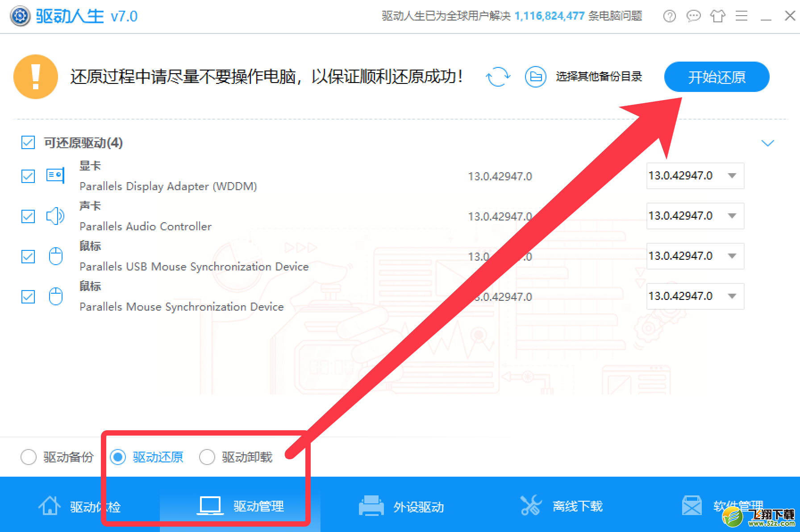Image resolution: width=800 pixels, height=532 pixels.
Task: Toggle the 可还原驱动(4) master checkbox
Action: click(x=28, y=143)
